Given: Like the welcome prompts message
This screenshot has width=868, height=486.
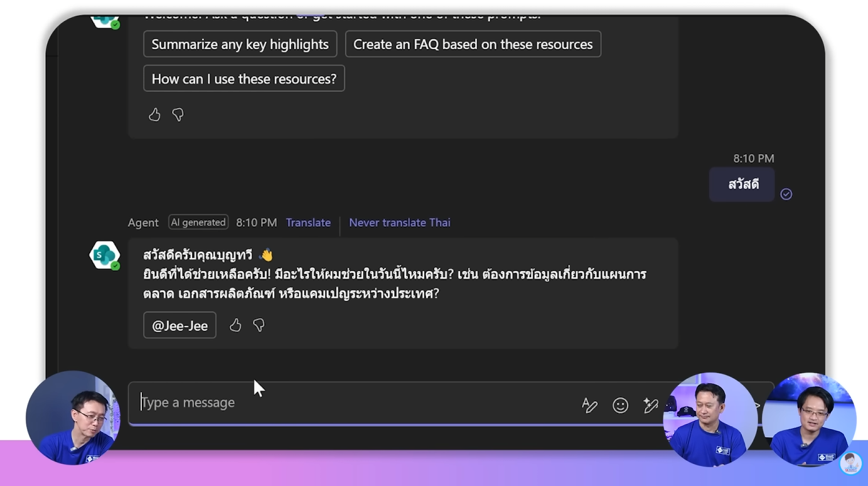Looking at the screenshot, I should (x=154, y=115).
